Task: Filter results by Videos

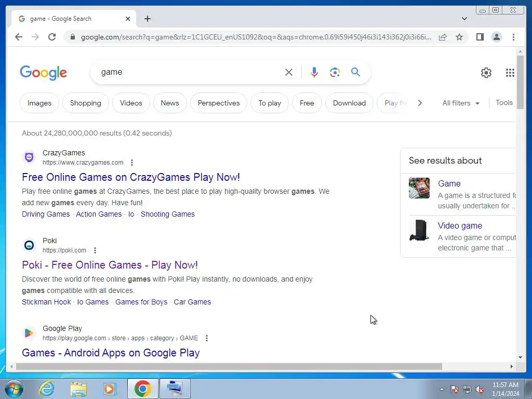Action: click(x=131, y=103)
